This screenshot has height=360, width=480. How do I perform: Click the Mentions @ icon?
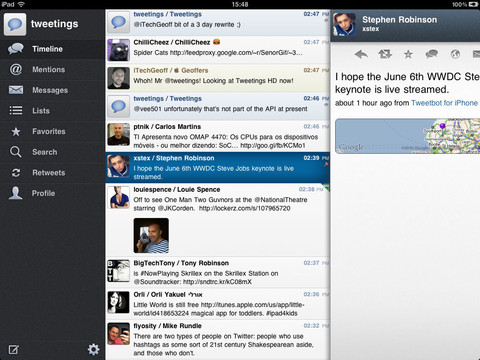pos(16,69)
